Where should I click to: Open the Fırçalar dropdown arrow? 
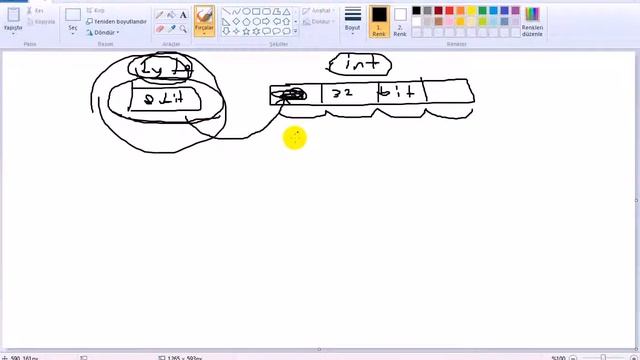coord(204,34)
